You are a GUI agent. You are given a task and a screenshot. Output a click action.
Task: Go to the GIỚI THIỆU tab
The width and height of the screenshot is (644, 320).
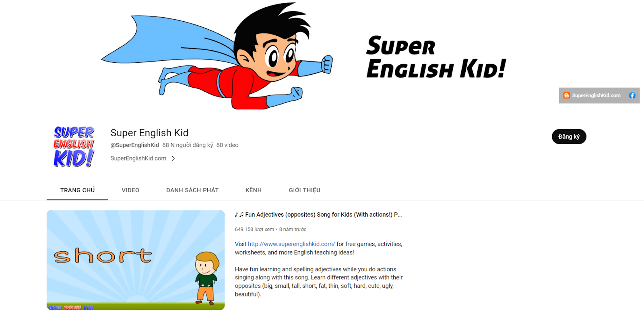pos(304,190)
